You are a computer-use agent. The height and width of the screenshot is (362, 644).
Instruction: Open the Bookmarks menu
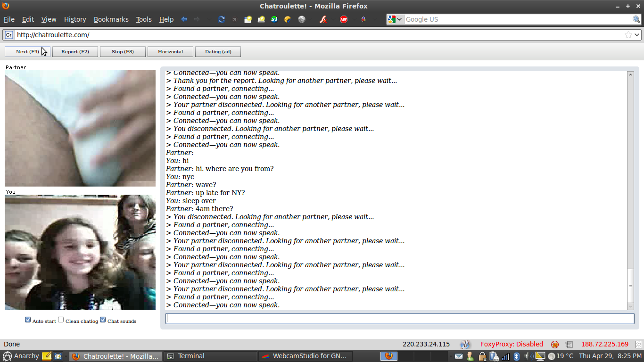click(111, 19)
